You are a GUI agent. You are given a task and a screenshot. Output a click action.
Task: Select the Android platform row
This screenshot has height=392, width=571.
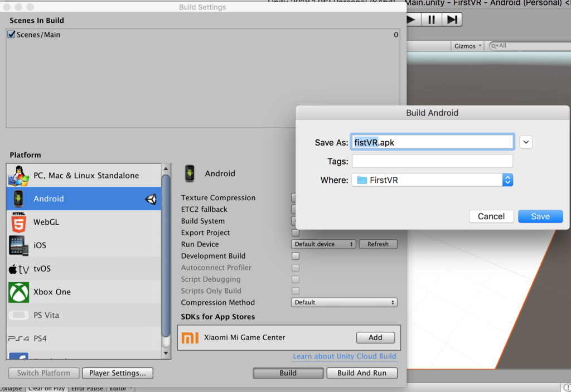pyautogui.click(x=84, y=199)
